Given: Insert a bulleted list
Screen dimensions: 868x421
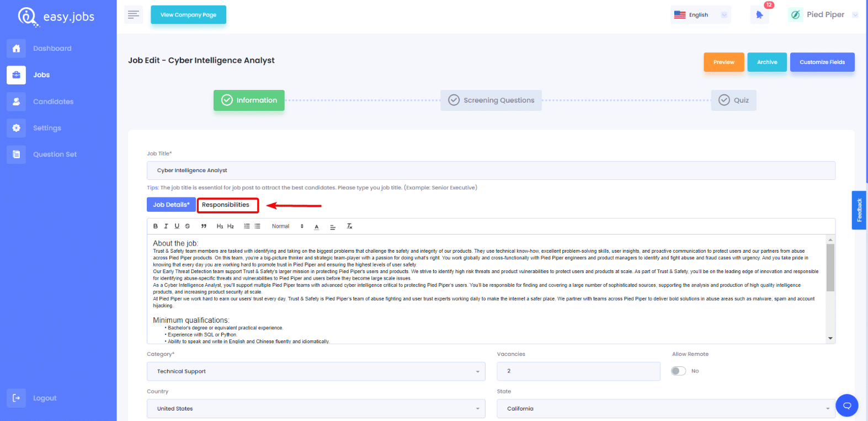Looking at the screenshot, I should coord(257,226).
